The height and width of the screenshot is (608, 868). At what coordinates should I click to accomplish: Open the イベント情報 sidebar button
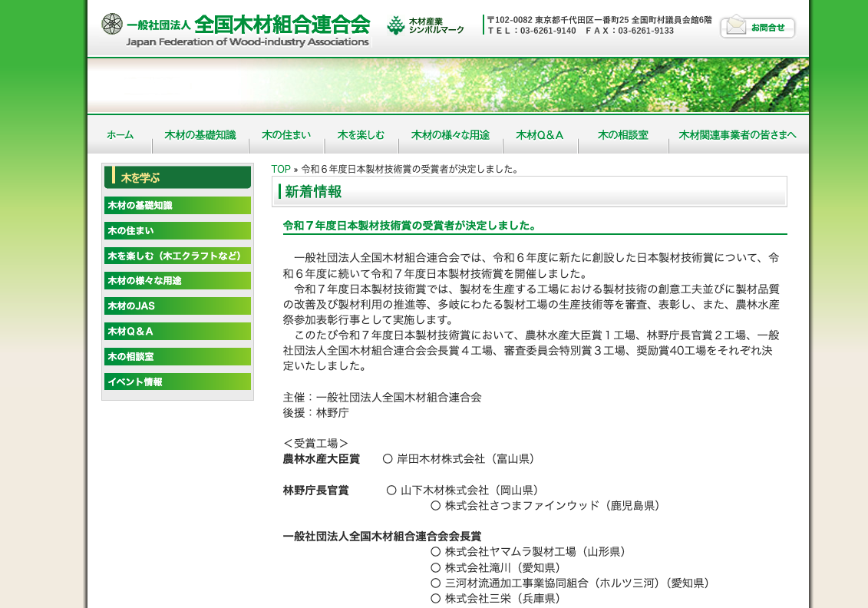pyautogui.click(x=177, y=382)
